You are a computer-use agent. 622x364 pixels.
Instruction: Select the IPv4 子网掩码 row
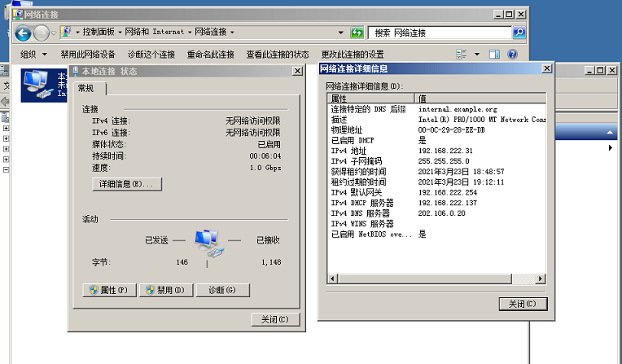pyautogui.click(x=436, y=161)
